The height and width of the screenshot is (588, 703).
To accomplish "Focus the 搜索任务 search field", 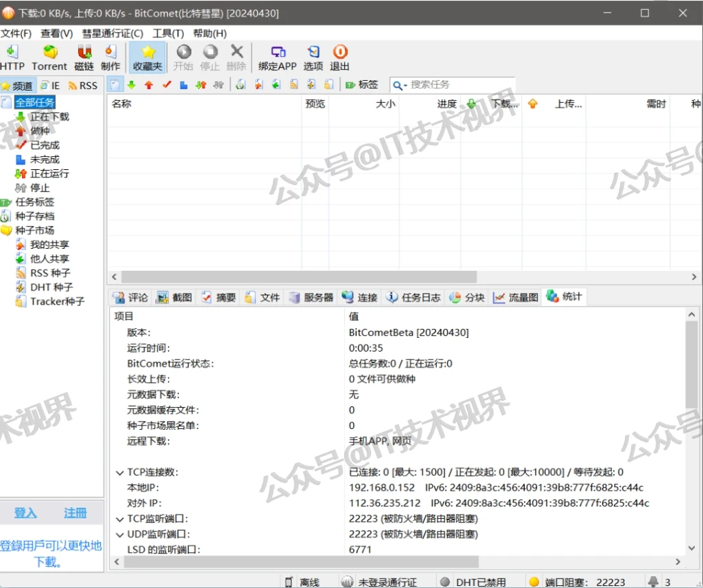I will [461, 84].
